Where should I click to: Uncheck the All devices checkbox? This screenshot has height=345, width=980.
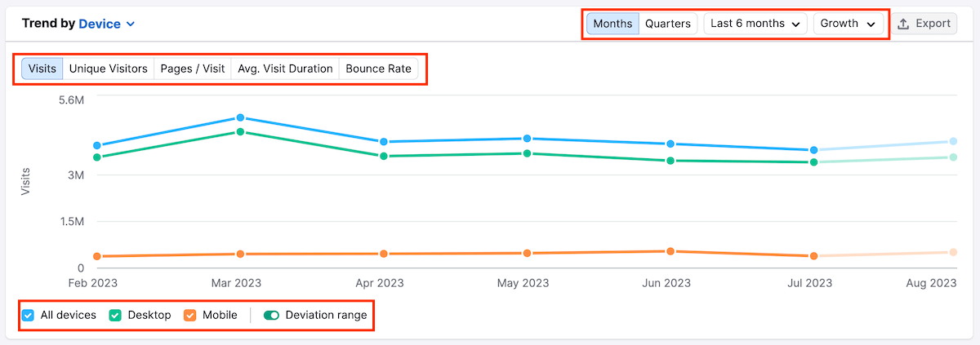tap(28, 315)
